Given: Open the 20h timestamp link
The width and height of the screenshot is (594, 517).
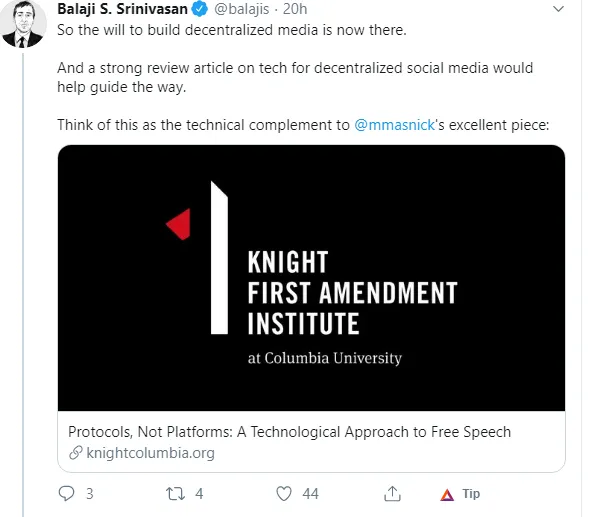Looking at the screenshot, I should click(295, 9).
